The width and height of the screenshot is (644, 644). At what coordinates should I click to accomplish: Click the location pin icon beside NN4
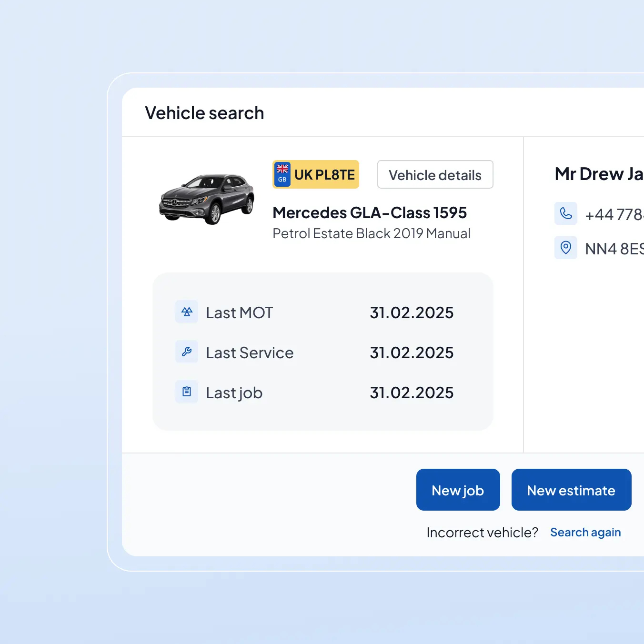tap(566, 248)
